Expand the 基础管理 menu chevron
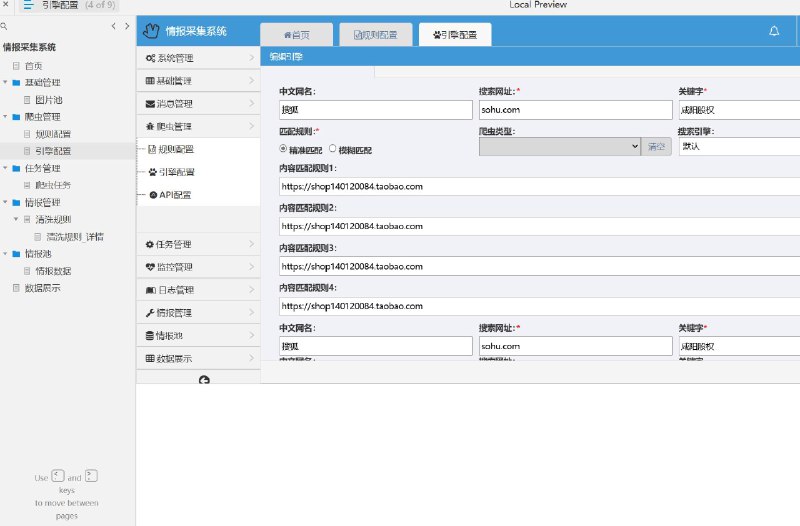The height and width of the screenshot is (526, 800). pyautogui.click(x=252, y=81)
